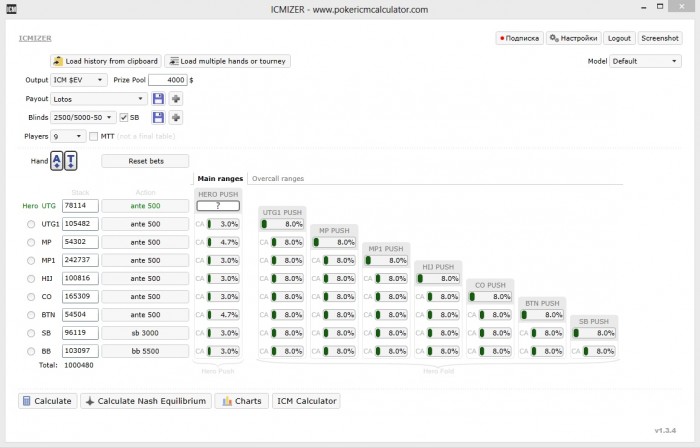The height and width of the screenshot is (448, 700).
Task: Select the SB radio button
Action: (31, 333)
